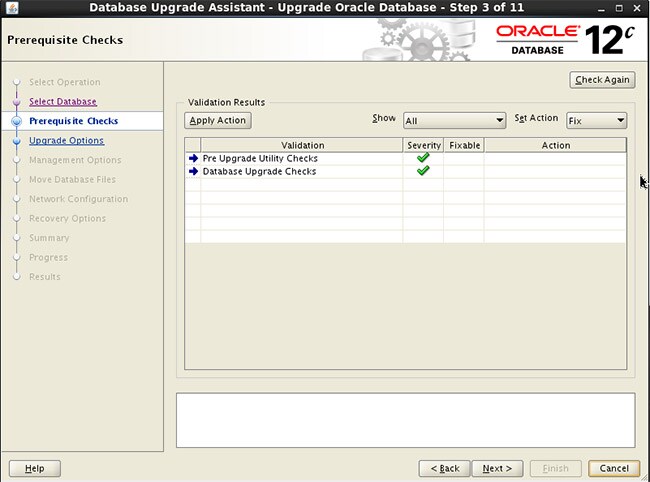Image resolution: width=650 pixels, height=482 pixels.
Task: Click the Network Configuration step label
Action: (x=78, y=199)
